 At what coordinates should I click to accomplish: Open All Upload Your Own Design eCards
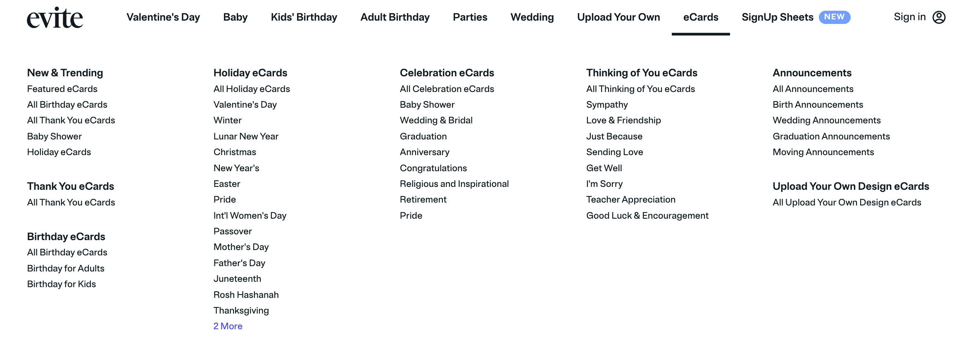pyautogui.click(x=847, y=202)
